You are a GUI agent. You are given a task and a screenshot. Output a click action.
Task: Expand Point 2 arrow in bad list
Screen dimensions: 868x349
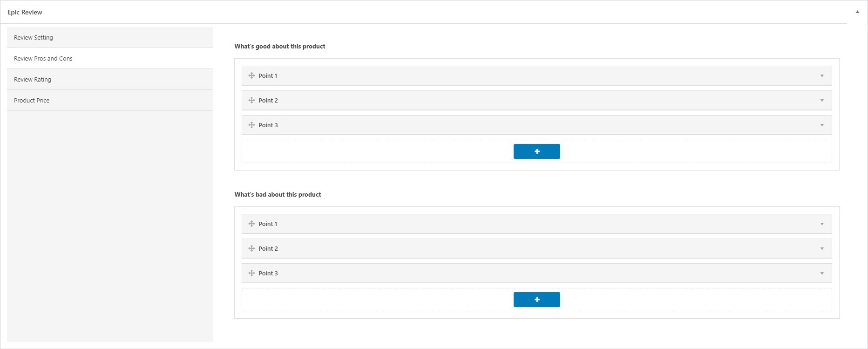(822, 249)
